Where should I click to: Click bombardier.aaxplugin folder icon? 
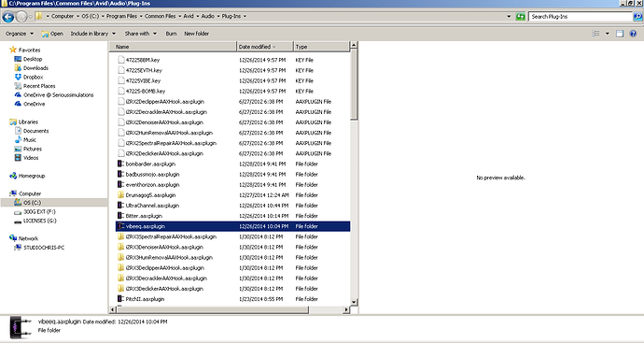click(x=120, y=164)
